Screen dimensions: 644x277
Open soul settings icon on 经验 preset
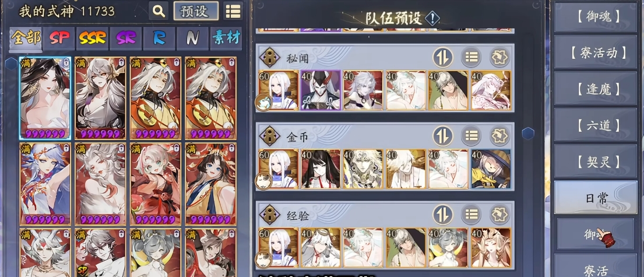coord(500,215)
